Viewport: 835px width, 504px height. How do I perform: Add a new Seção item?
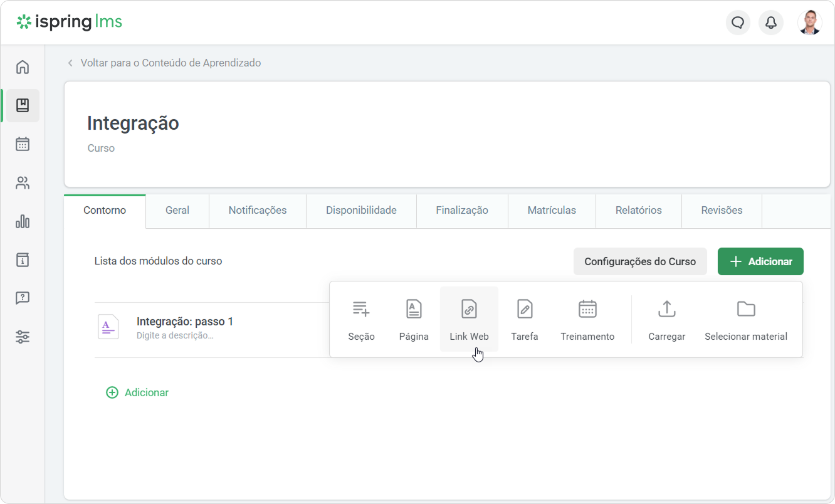click(x=361, y=319)
